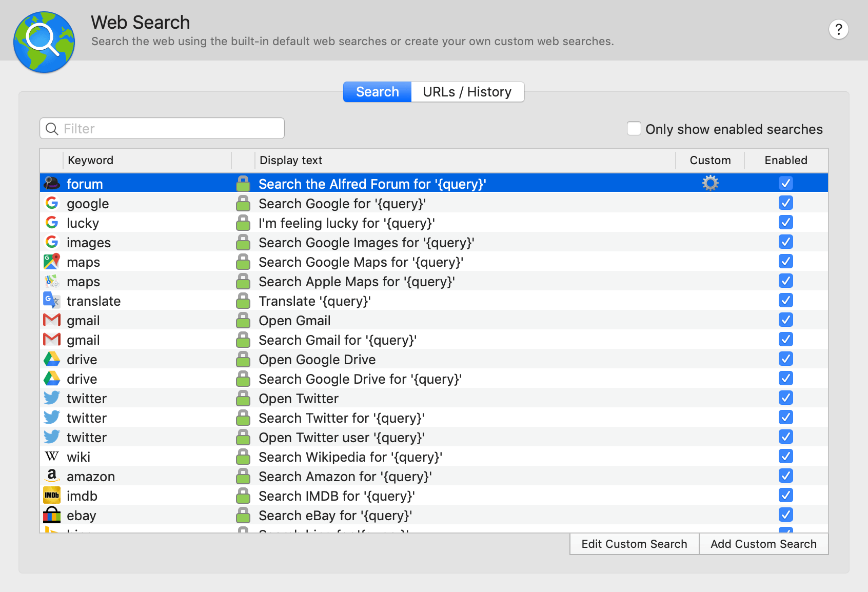This screenshot has width=868, height=592.
Task: Click the Google Drive icon
Action: pyautogui.click(x=51, y=359)
